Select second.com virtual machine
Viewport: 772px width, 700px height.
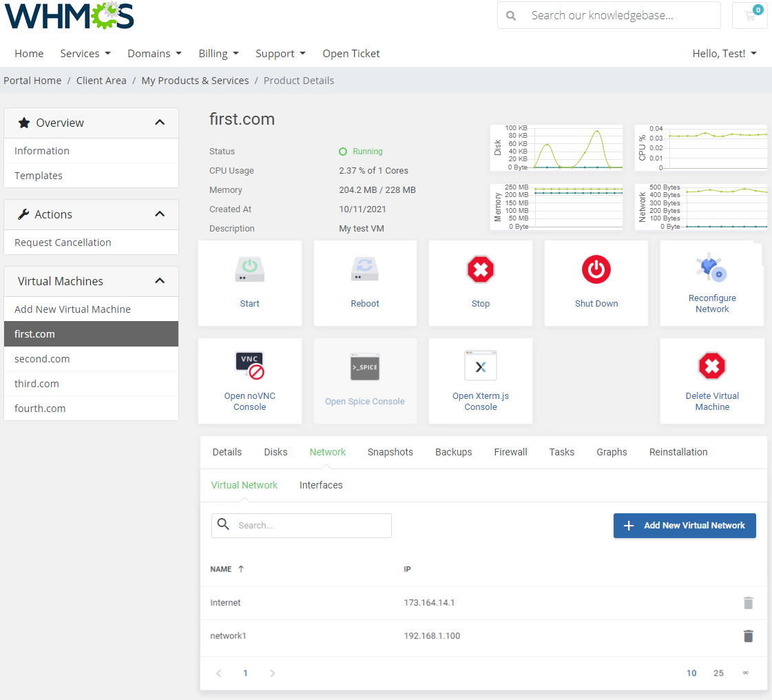click(91, 359)
